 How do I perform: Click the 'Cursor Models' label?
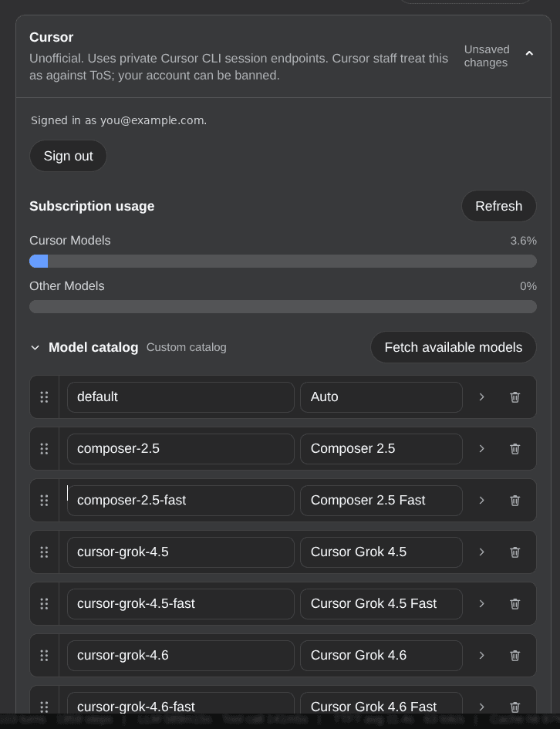tap(70, 241)
